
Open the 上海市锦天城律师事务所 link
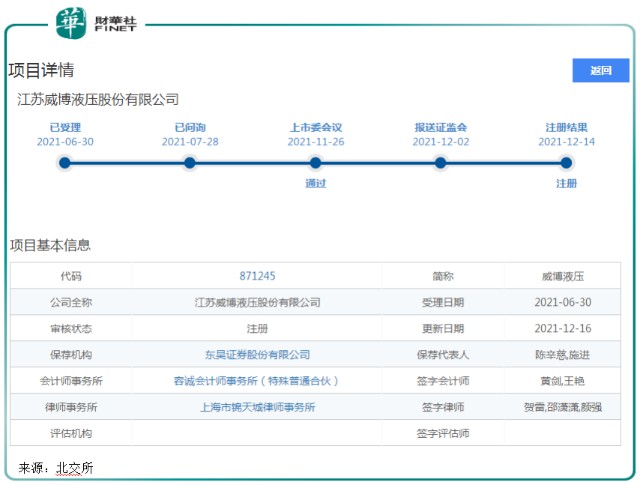[257, 407]
